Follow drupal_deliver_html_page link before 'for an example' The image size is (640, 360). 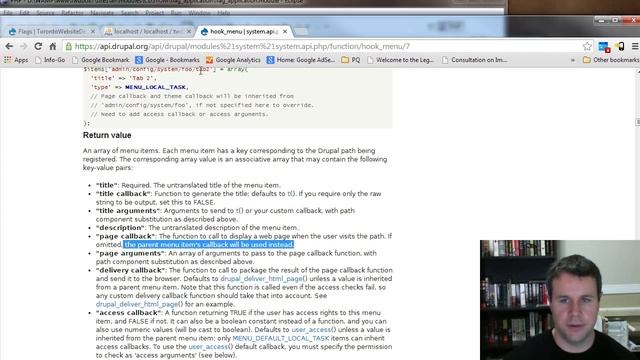(137, 304)
